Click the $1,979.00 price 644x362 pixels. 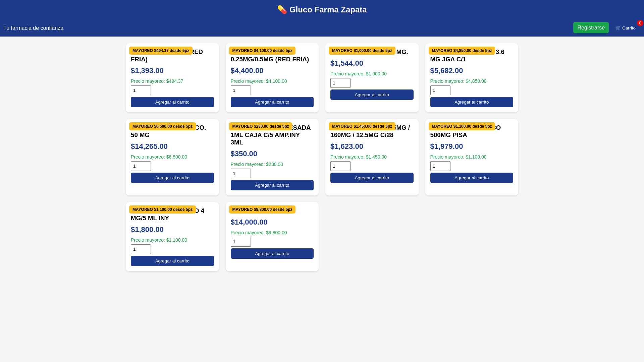coord(446,146)
